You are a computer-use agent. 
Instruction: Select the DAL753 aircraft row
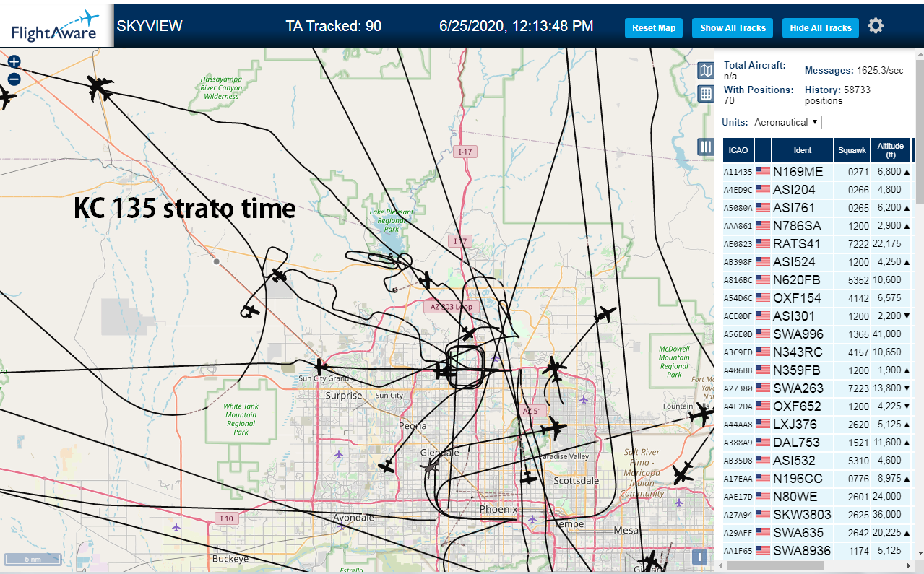coord(817,443)
